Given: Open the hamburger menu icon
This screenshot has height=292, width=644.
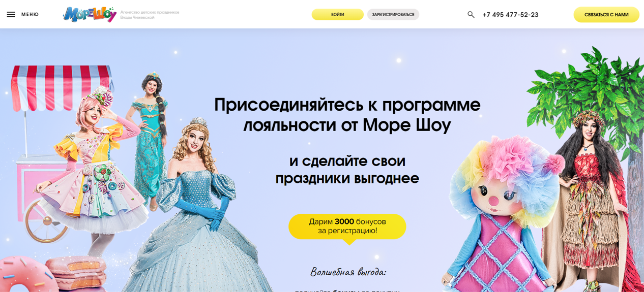Looking at the screenshot, I should pos(11,14).
